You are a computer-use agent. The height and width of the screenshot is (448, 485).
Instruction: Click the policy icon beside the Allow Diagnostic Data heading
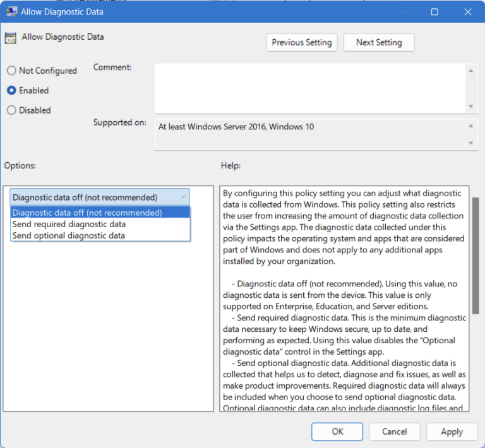click(x=11, y=37)
